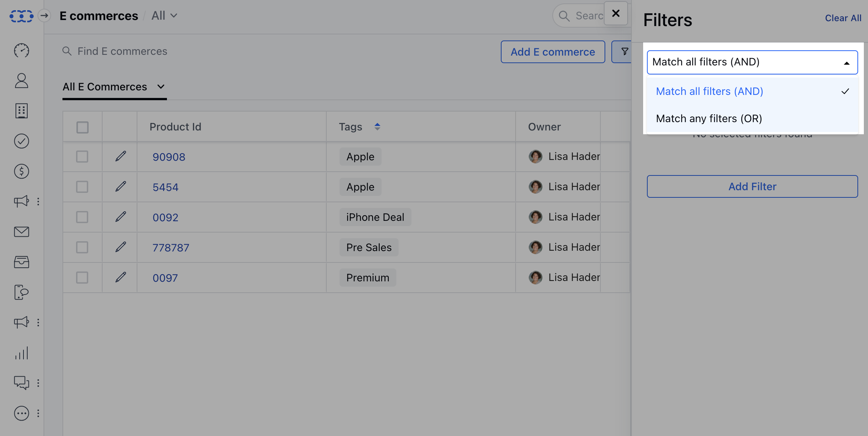Screen dimensions: 868x436
Task: Click the Find E commerces search field
Action: click(122, 51)
